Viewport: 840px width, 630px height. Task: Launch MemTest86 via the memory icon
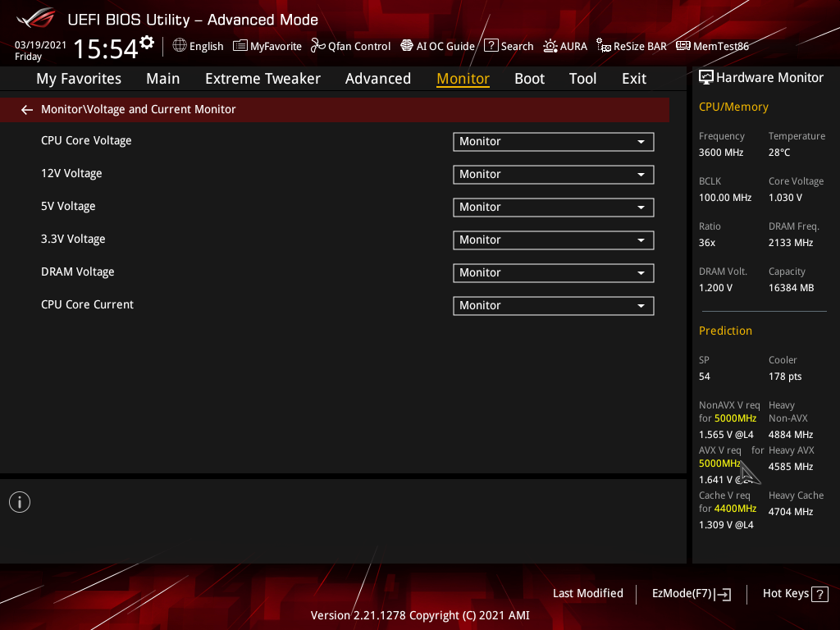click(683, 46)
